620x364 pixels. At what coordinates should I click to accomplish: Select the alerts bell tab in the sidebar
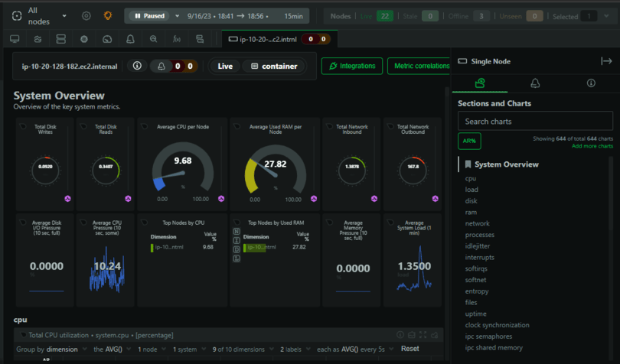[535, 83]
